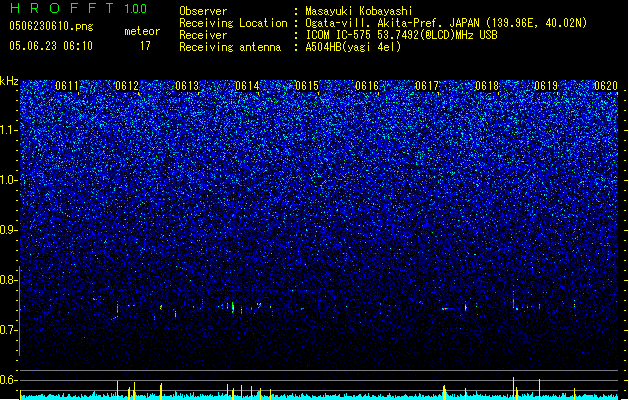This screenshot has width=629, height=400.
Task: Click the Receiving antenna field label
Action: 230,47
